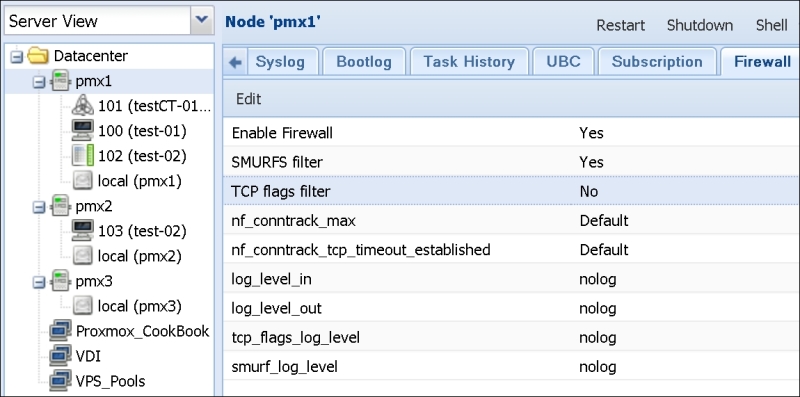The height and width of the screenshot is (397, 800).
Task: Open the Server View dropdown
Action: pyautogui.click(x=202, y=21)
